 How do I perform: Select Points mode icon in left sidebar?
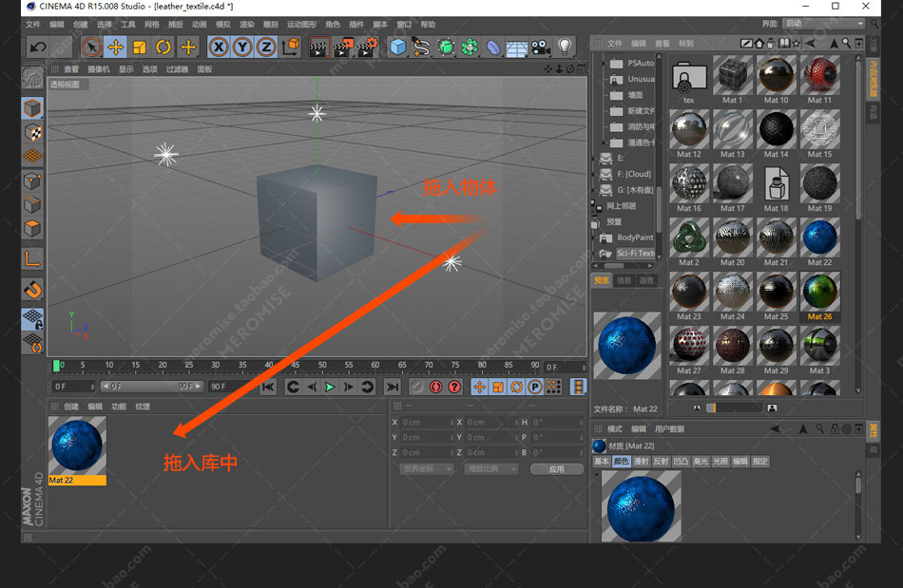(x=32, y=181)
